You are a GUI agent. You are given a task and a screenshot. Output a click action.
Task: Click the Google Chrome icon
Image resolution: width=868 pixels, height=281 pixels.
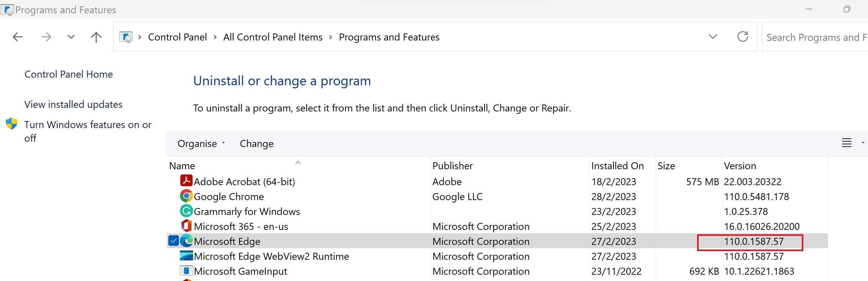coord(186,196)
